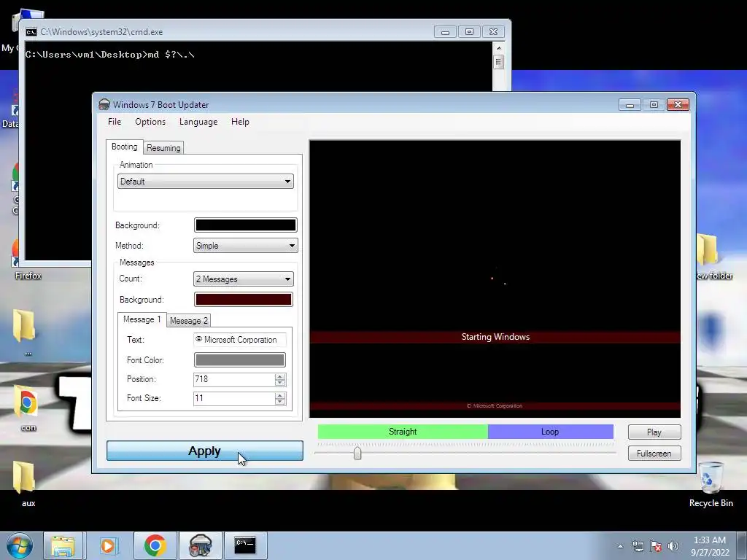This screenshot has width=747, height=560.
Task: Select the Booting tab
Action: pos(124,147)
